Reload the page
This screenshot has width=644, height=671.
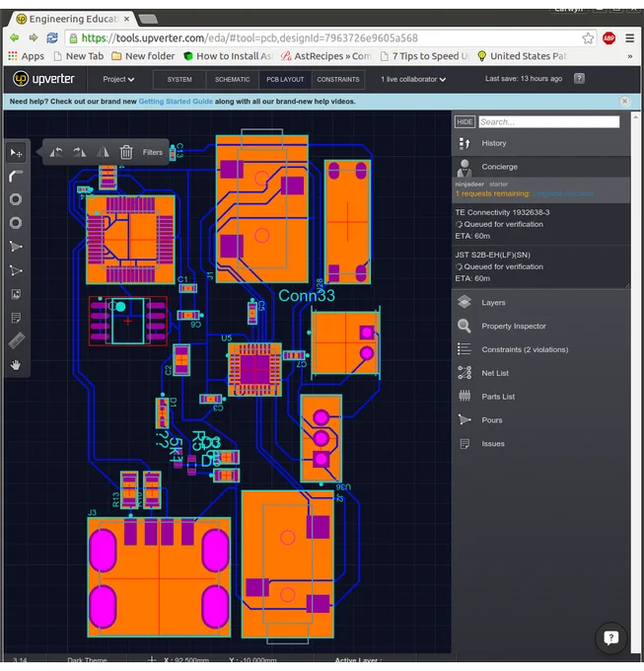(52, 38)
